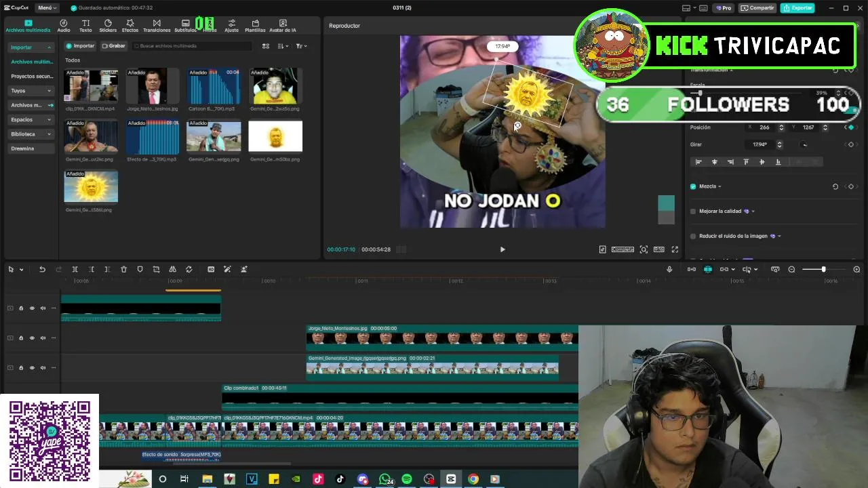Toggle visibility of the top track
This screenshot has height=488, width=868.
(32, 308)
